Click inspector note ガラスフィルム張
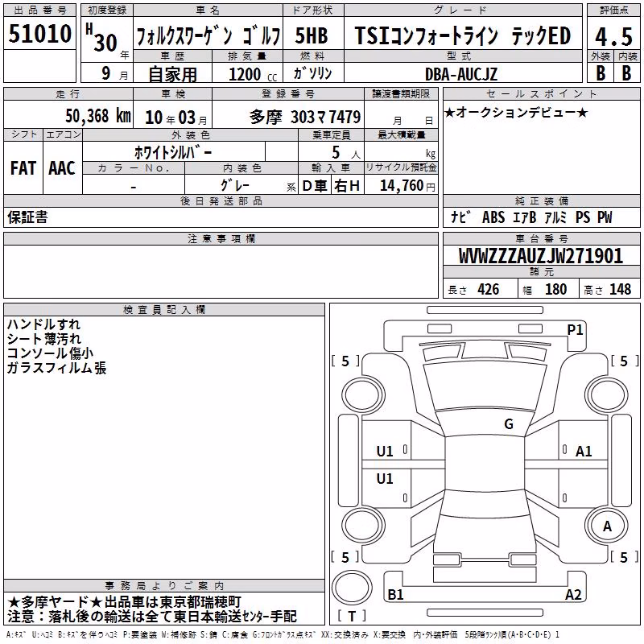Image resolution: width=644 pixels, height=644 pixels. click(x=56, y=368)
